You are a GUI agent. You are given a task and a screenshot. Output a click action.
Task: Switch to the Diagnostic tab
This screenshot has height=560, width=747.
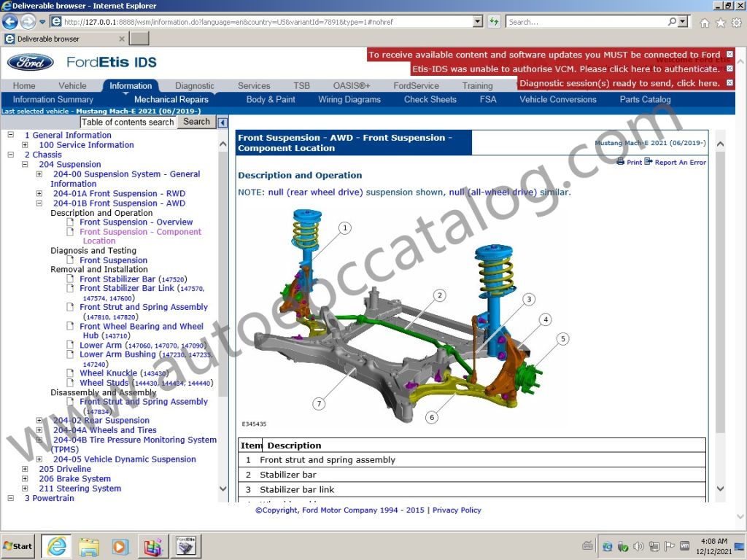[x=194, y=85]
